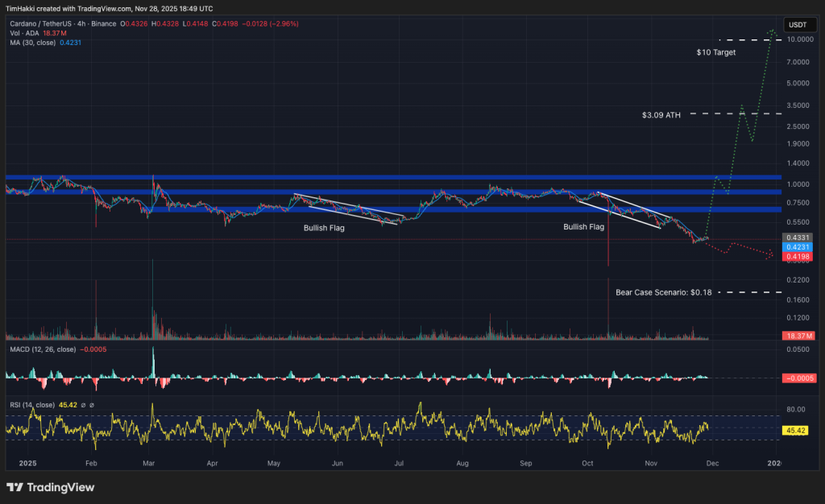Click green bull projection arrowhead near $10
The image size is (825, 504).
(772, 32)
